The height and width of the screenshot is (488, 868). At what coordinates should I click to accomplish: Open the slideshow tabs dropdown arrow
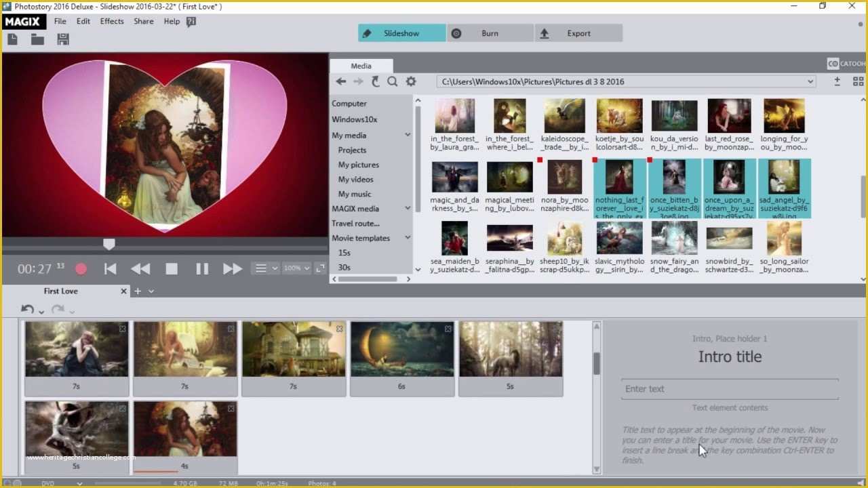[x=151, y=291]
